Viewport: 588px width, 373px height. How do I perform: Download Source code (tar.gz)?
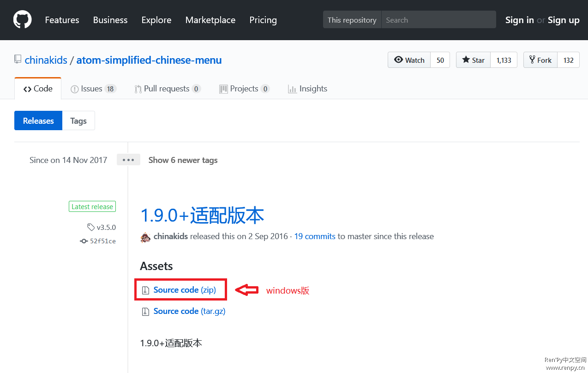190,311
